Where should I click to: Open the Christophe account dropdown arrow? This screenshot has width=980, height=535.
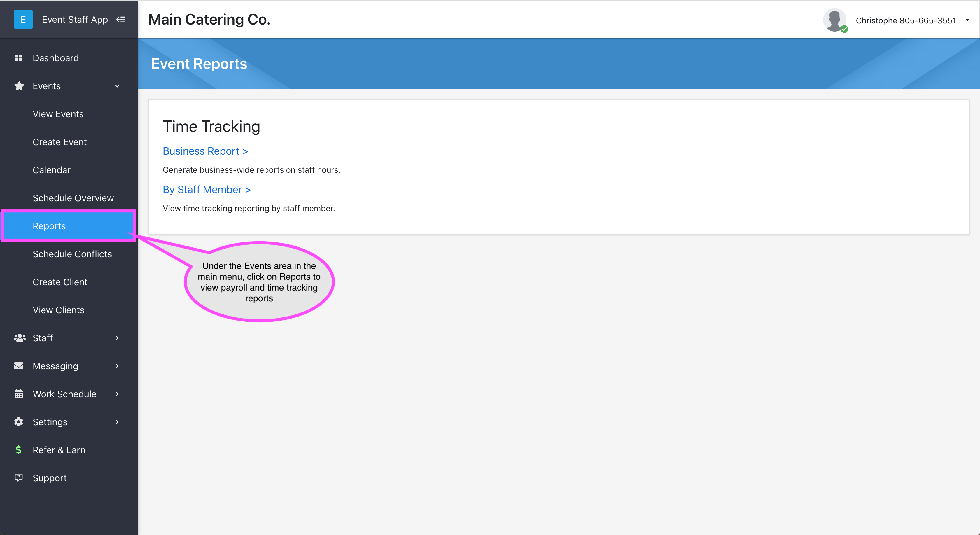(x=967, y=20)
